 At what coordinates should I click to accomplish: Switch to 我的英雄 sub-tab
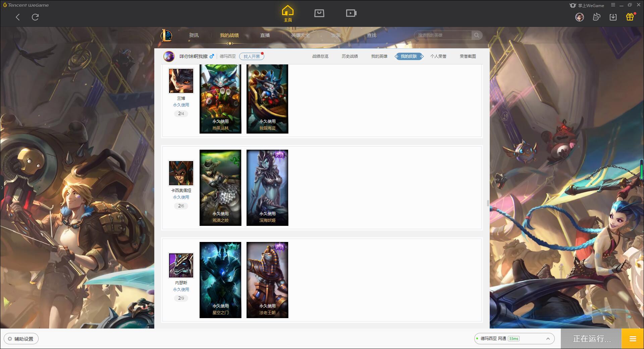point(379,56)
